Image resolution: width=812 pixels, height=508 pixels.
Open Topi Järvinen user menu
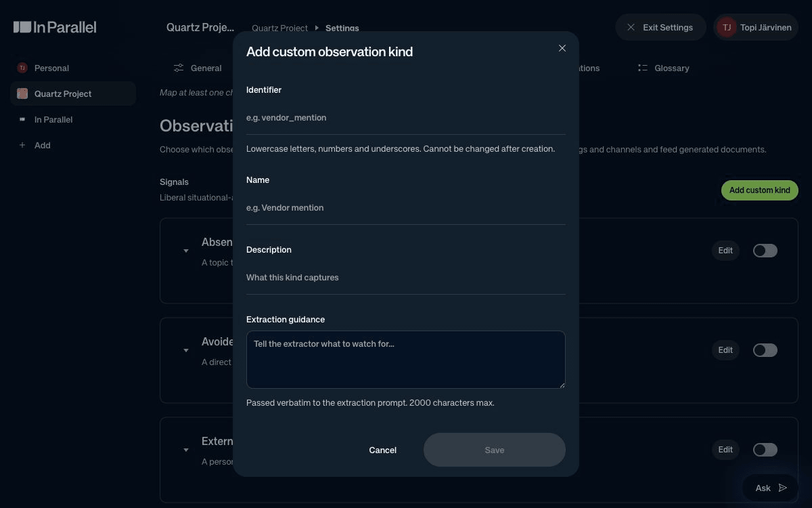(756, 28)
